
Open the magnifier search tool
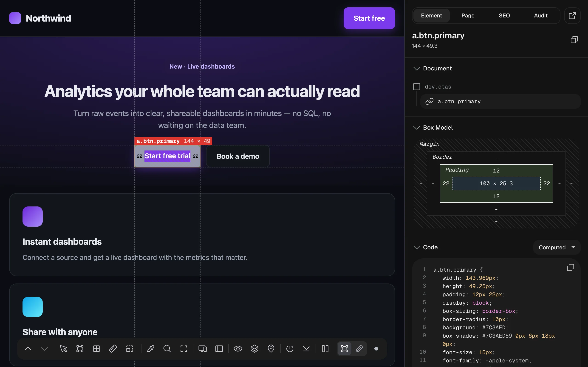pyautogui.click(x=167, y=349)
